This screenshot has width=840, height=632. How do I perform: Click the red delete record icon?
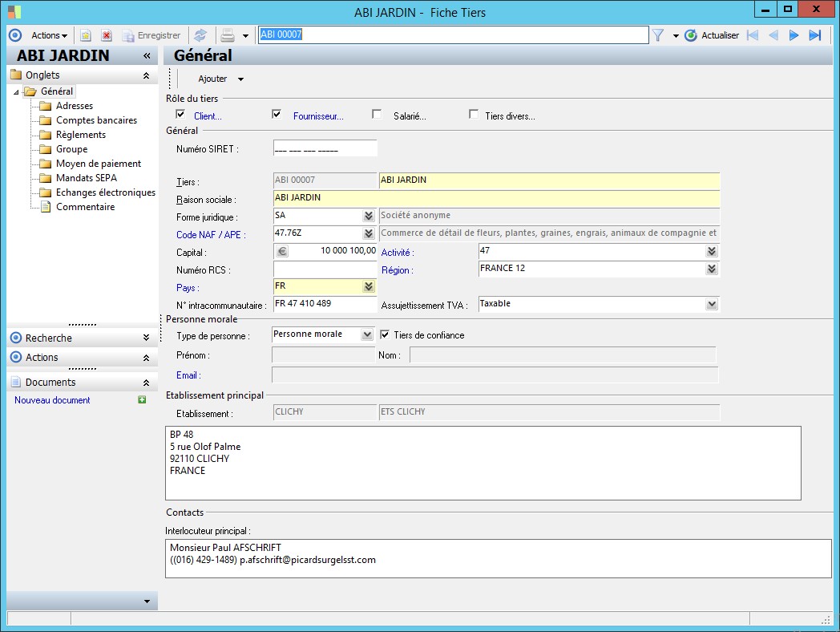pos(106,35)
